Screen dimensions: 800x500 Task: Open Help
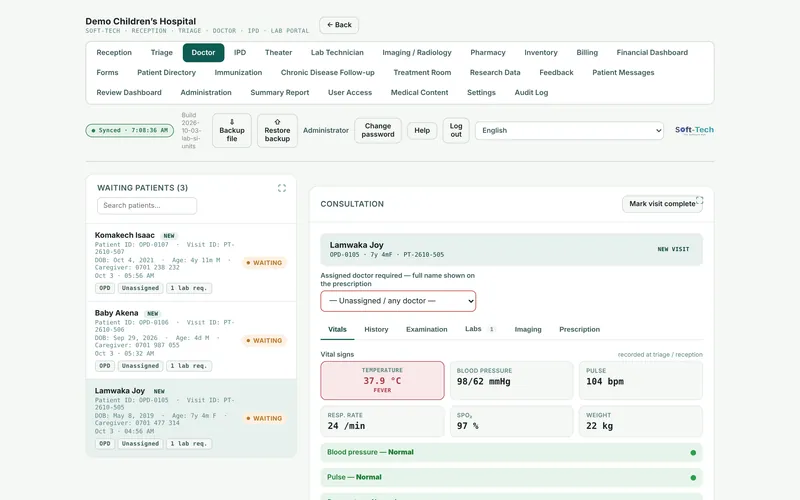422,131
